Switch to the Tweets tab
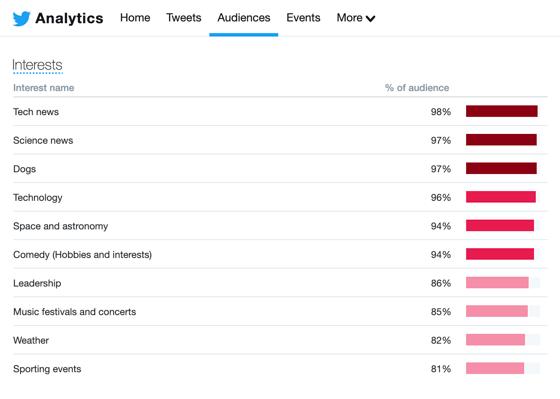 coord(184,18)
